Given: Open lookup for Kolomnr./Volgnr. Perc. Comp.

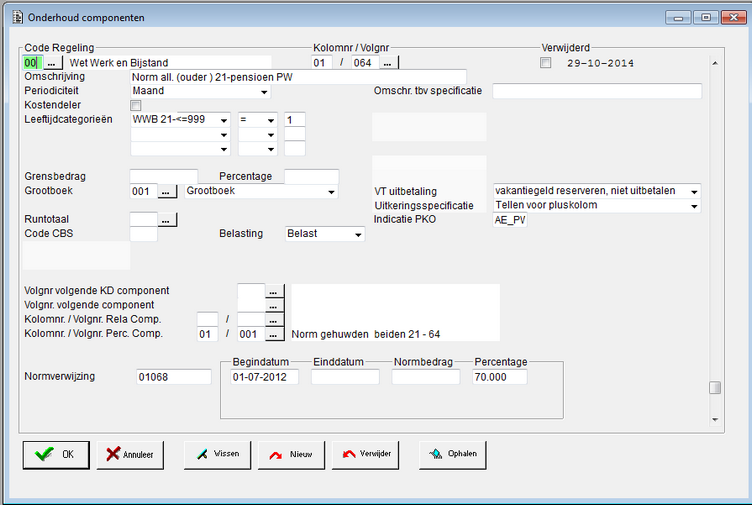Looking at the screenshot, I should 274,334.
